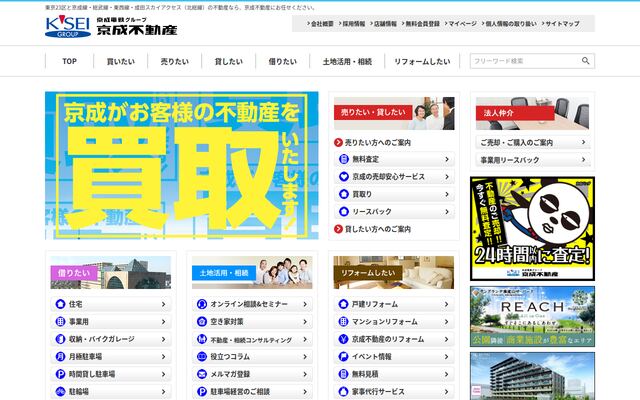This screenshot has width=640, height=400.
Task: Click the 法人仲介 header image
Action: pos(532,113)
